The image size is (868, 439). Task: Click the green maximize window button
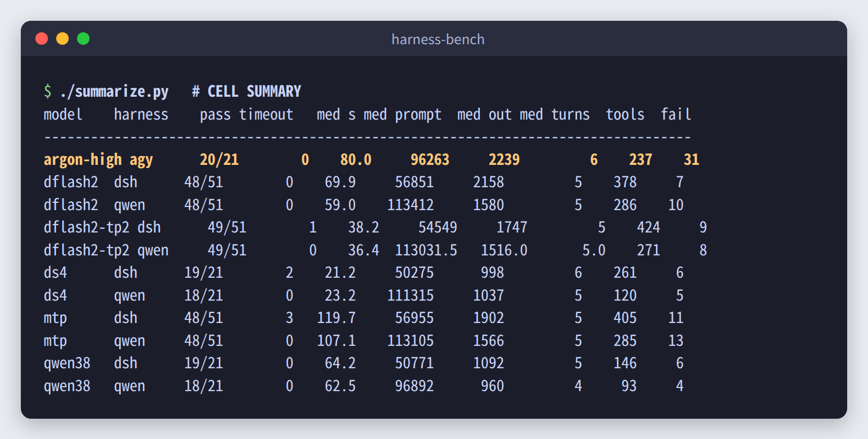click(83, 38)
